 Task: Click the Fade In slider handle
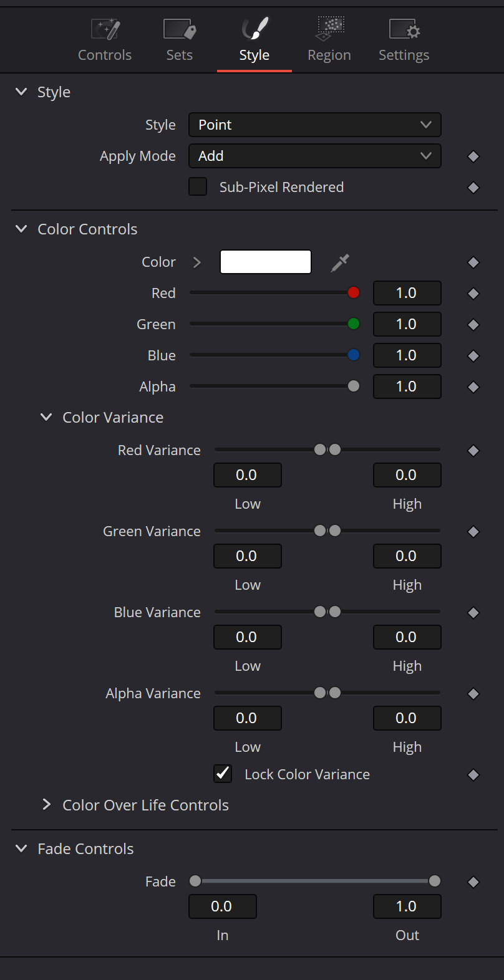[x=195, y=881]
